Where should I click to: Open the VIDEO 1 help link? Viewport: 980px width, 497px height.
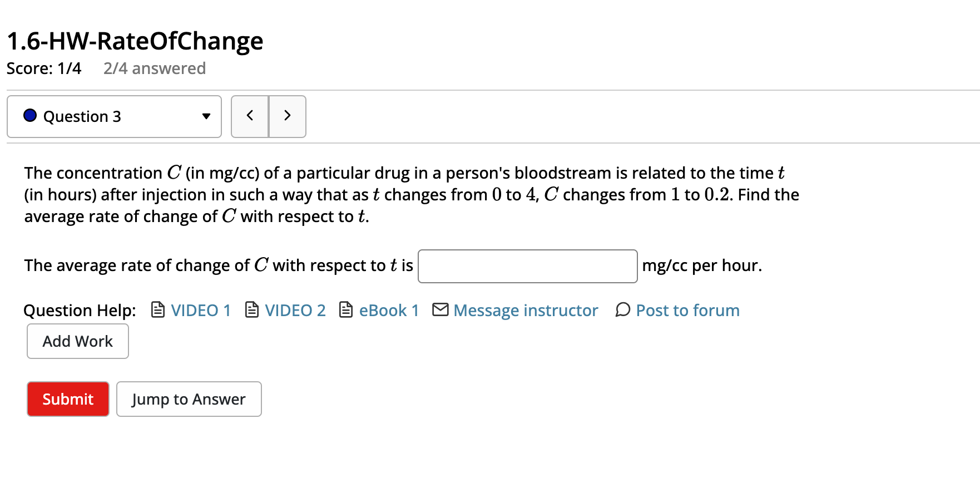tap(201, 310)
